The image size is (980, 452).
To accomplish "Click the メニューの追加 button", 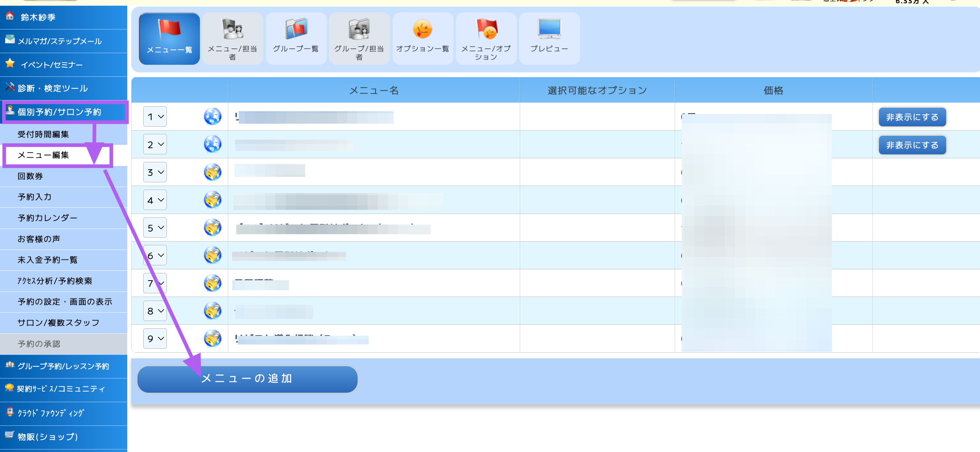I will pos(247,378).
